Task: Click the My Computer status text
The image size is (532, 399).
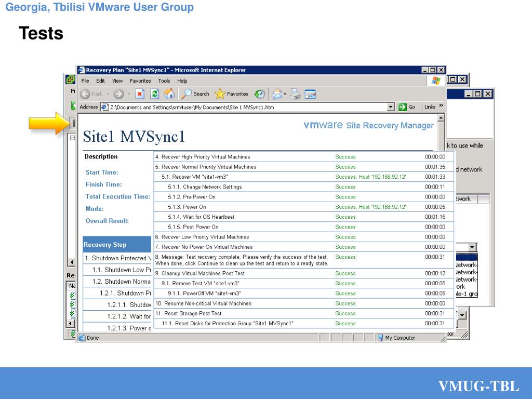Action: pyautogui.click(x=400, y=338)
